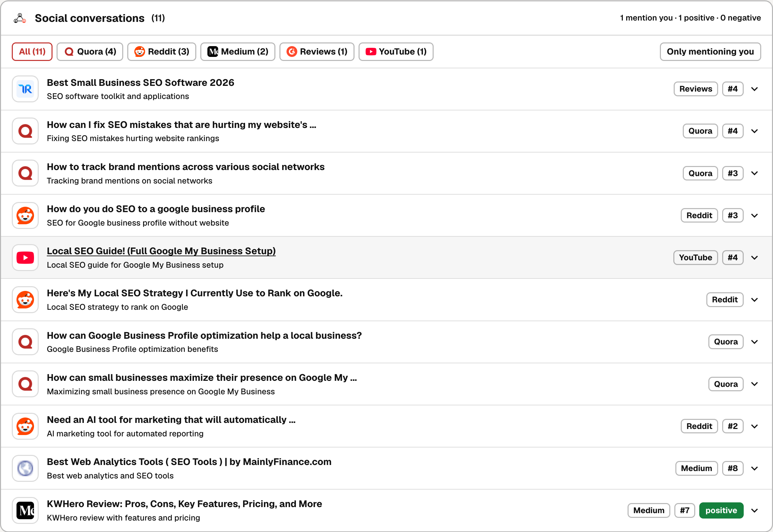
Task: Click globe icon beside Best Web Analytics Tools row
Action: click(x=25, y=468)
